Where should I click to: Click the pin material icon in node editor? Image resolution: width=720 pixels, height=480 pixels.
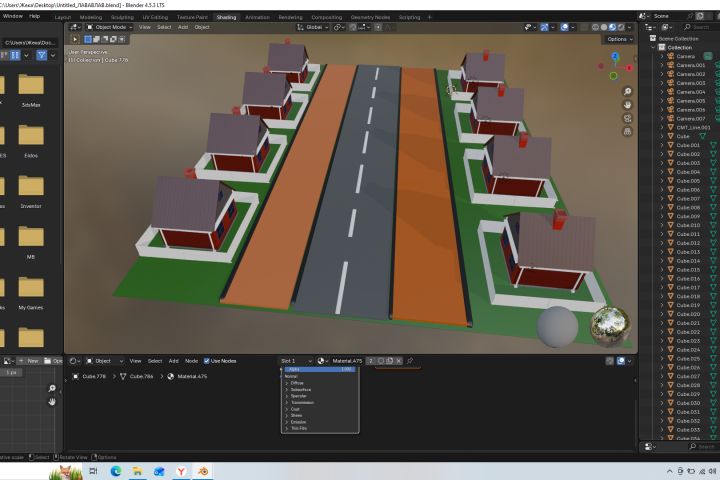[410, 361]
